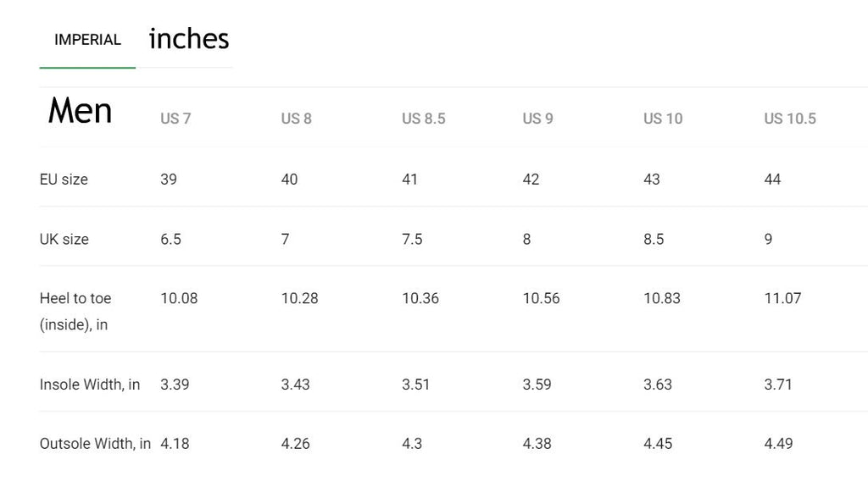Image resolution: width=868 pixels, height=487 pixels.
Task: Click the US 7 column header
Action: (x=175, y=119)
